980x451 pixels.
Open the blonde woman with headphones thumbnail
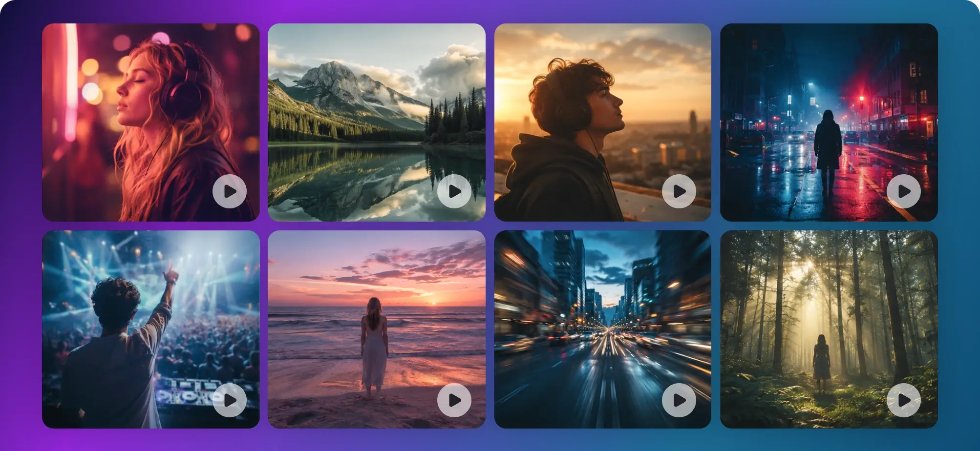pos(151,123)
